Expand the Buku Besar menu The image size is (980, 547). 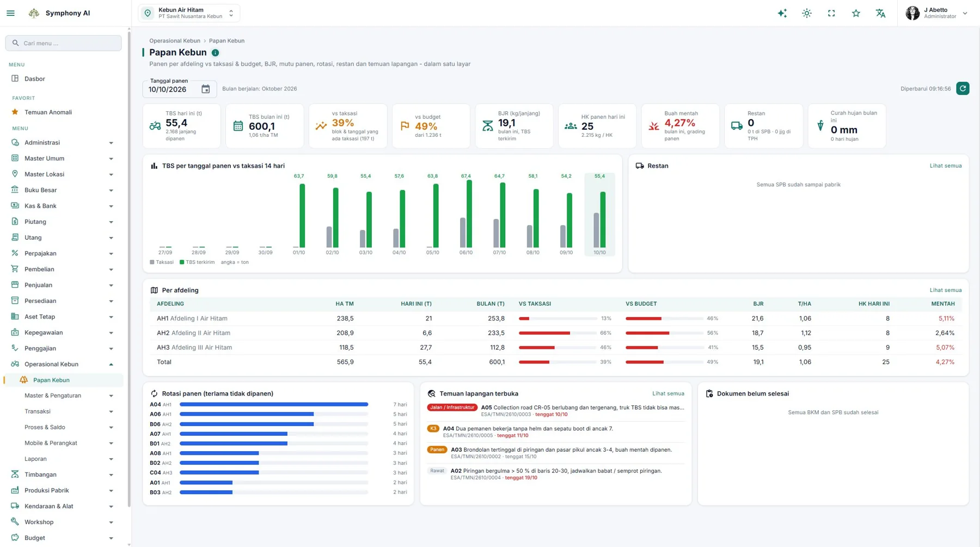63,190
